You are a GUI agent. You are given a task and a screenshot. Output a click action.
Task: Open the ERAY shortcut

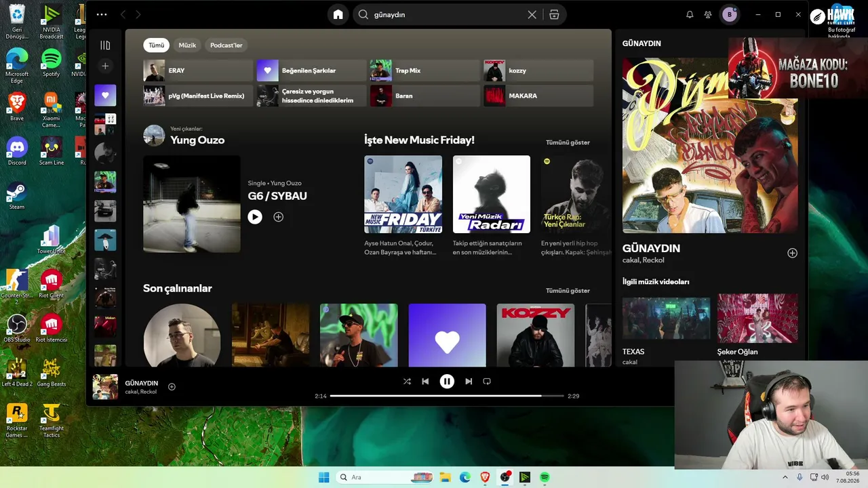tap(198, 70)
